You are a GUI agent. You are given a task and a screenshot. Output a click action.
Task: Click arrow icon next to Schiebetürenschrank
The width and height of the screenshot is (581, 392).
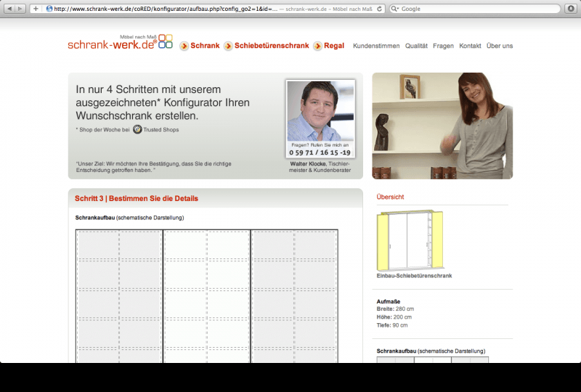(228, 46)
